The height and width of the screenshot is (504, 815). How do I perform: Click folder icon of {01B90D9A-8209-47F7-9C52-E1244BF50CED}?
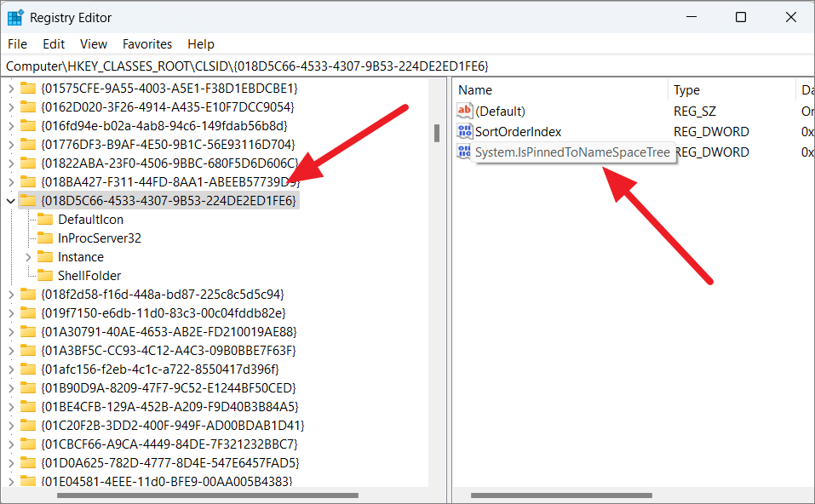27,387
